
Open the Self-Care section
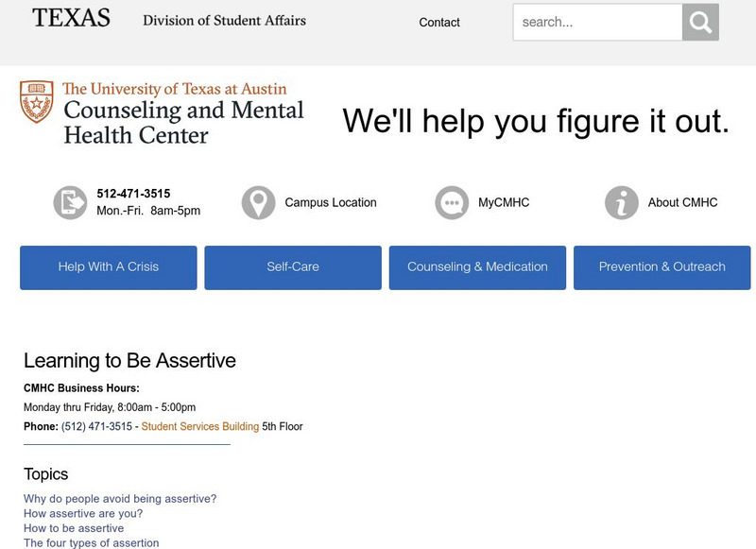(x=291, y=267)
